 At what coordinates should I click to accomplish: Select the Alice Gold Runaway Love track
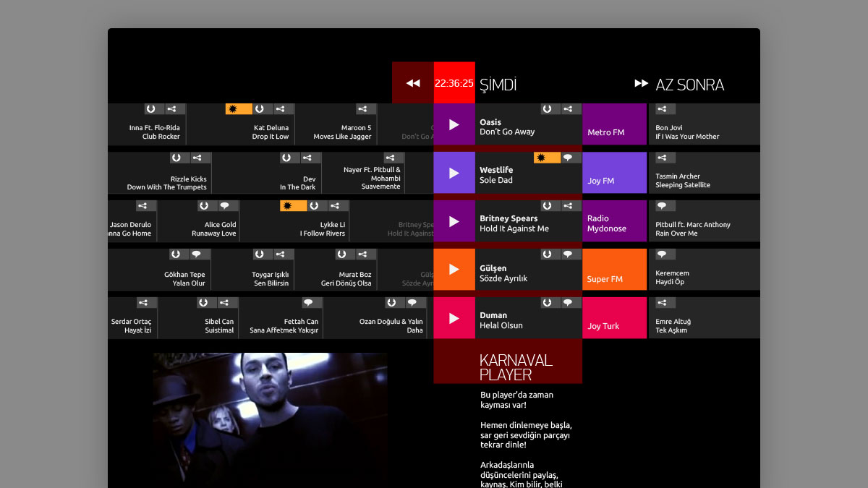[198, 221]
